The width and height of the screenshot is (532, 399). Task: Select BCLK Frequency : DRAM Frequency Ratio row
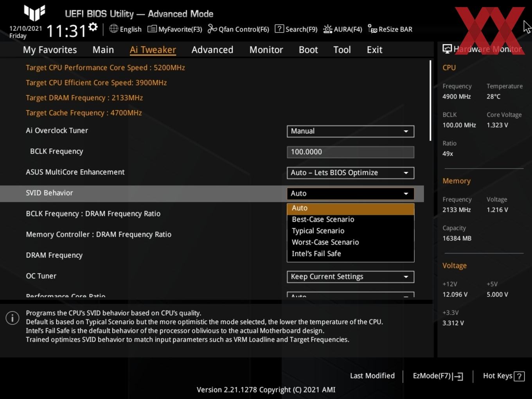[93, 214]
